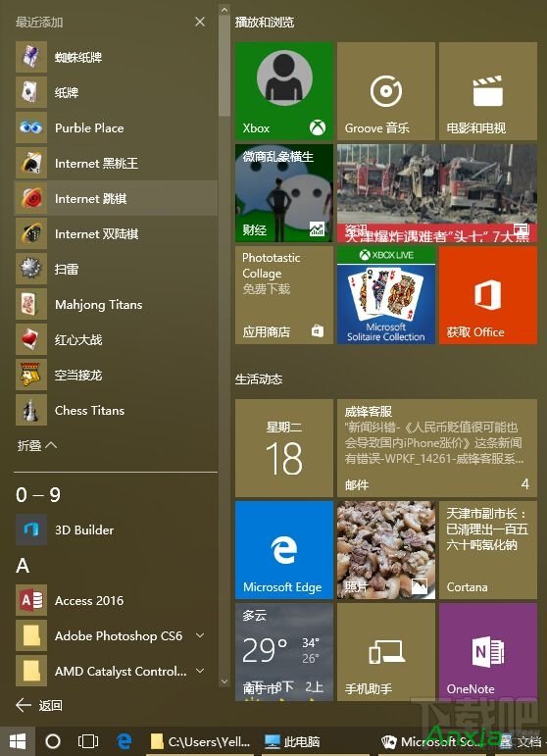This screenshot has height=756, width=547.
Task: Click the A letter group header
Action: 23,565
